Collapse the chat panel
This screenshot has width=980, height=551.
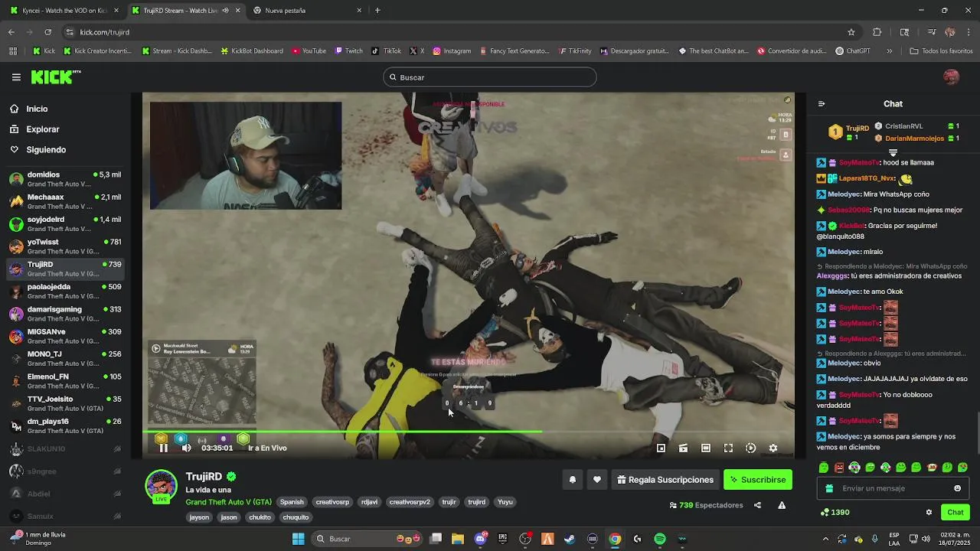tap(822, 104)
